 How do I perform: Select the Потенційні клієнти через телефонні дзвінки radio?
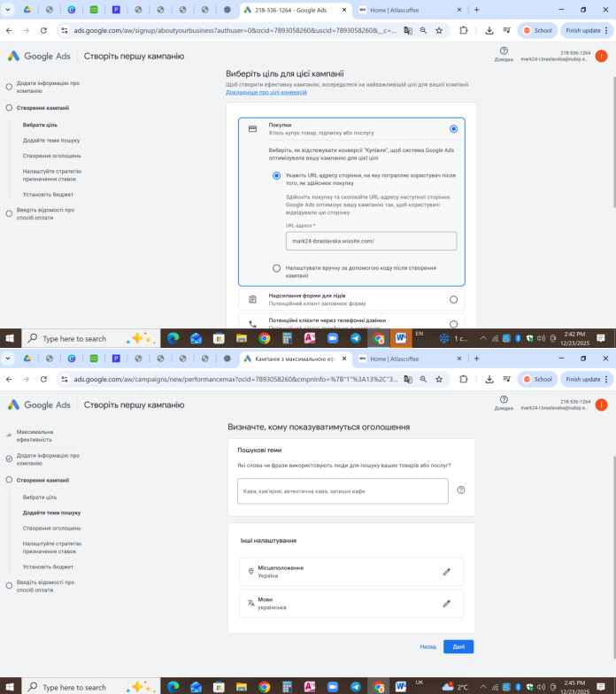(x=453, y=324)
